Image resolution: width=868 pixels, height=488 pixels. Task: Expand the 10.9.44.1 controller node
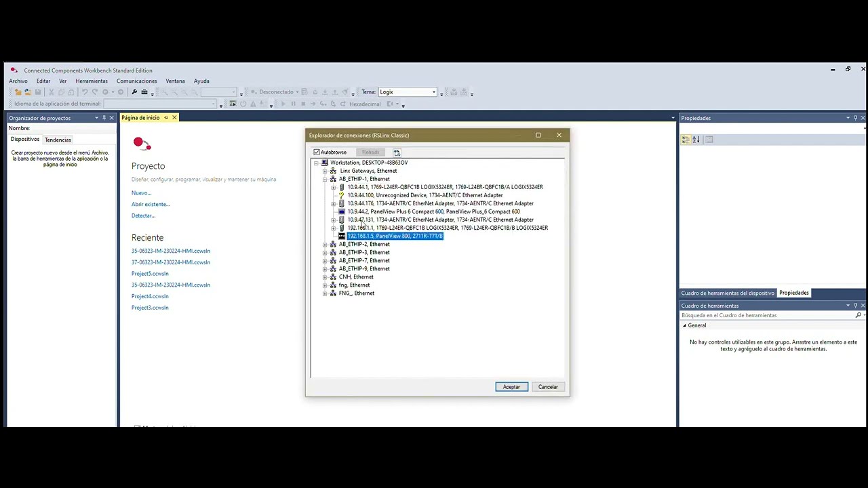coord(333,187)
